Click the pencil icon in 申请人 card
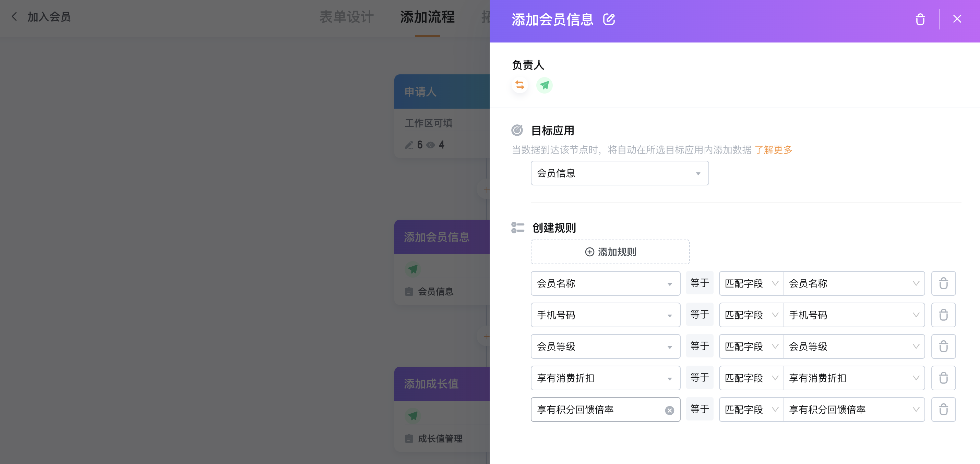This screenshot has height=464, width=980. [409, 145]
